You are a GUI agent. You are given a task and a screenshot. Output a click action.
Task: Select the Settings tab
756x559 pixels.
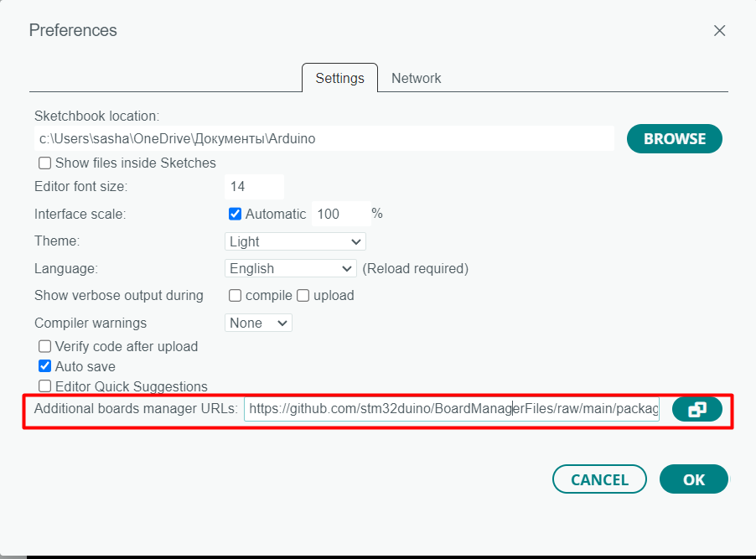point(340,78)
